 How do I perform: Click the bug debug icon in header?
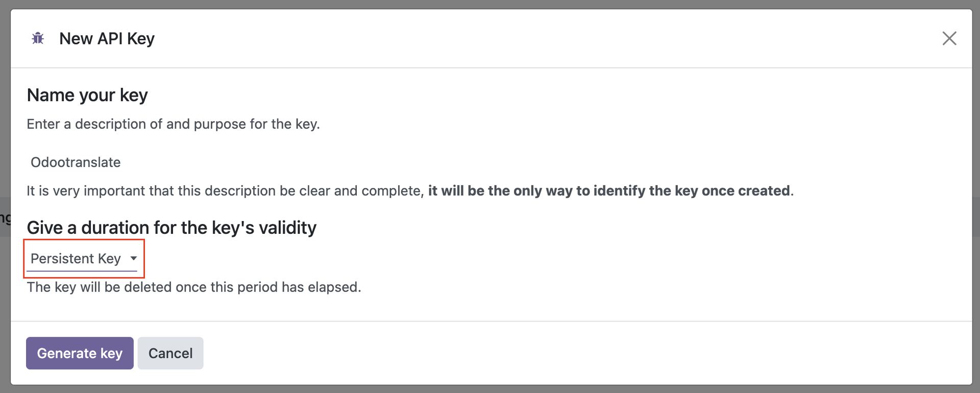coord(38,38)
